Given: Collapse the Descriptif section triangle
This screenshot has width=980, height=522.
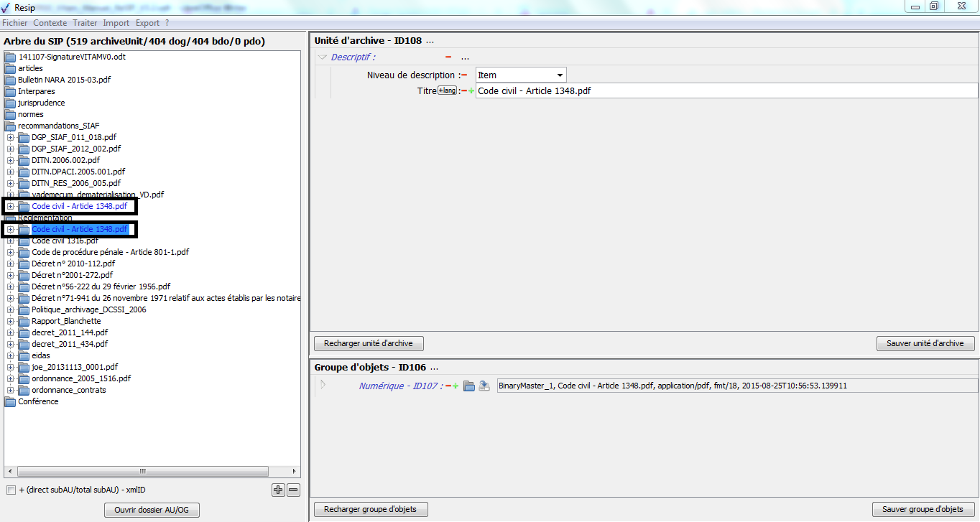Looking at the screenshot, I should coord(323,57).
